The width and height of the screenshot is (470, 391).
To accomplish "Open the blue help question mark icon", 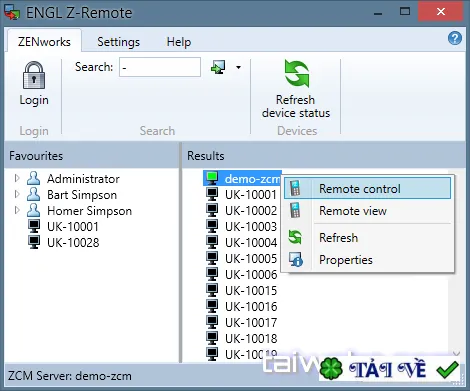I will pyautogui.click(x=455, y=38).
